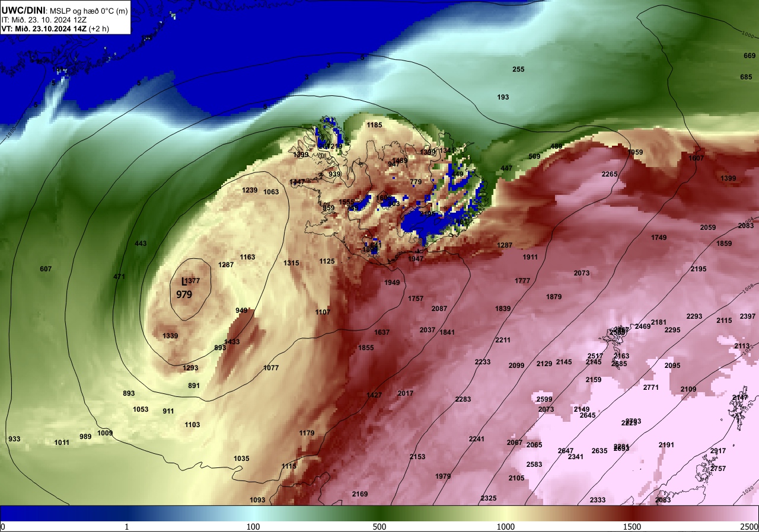Click the value 2283 on the map
Image resolution: width=759 pixels, height=532 pixels.
pos(463,399)
